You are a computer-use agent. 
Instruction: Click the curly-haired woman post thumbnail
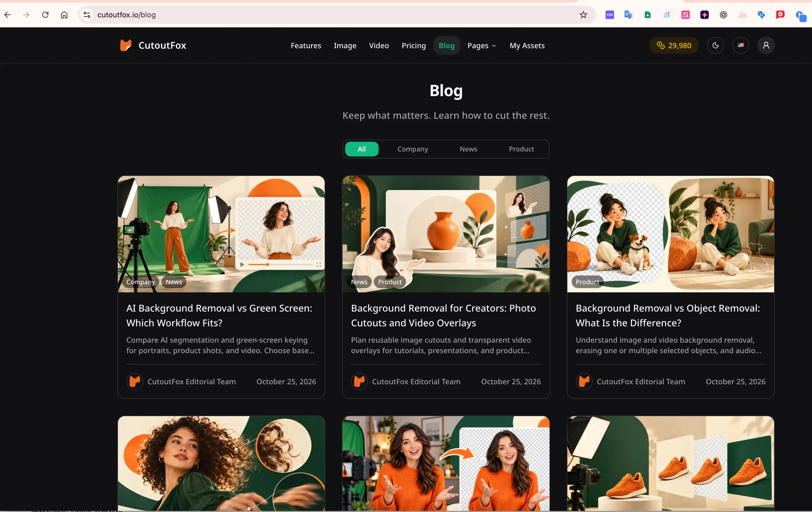coord(221,464)
